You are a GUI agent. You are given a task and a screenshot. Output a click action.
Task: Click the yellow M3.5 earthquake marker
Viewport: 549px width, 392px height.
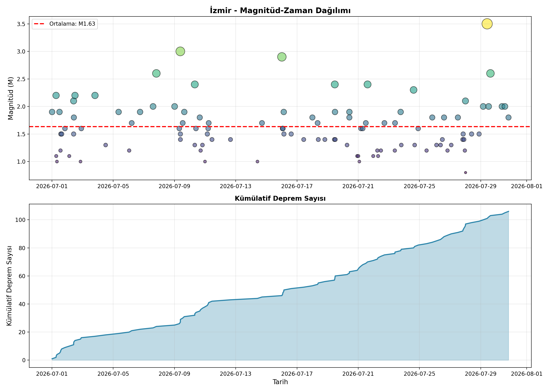(487, 24)
